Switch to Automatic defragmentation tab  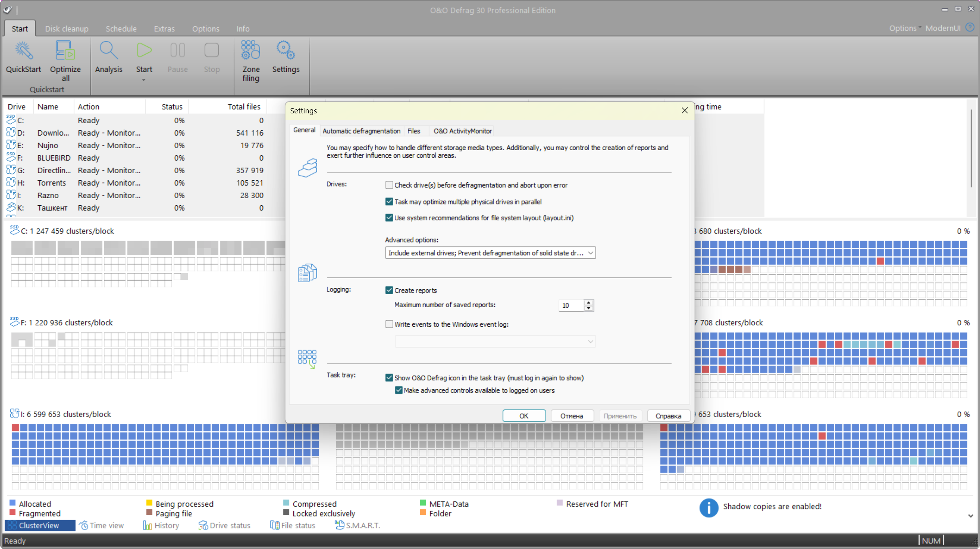[x=361, y=131]
